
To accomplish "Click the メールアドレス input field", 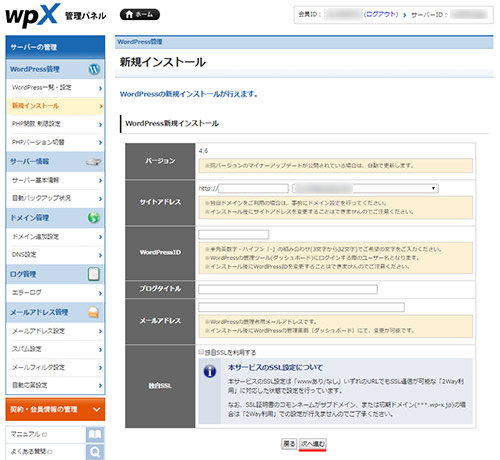I will click(301, 307).
